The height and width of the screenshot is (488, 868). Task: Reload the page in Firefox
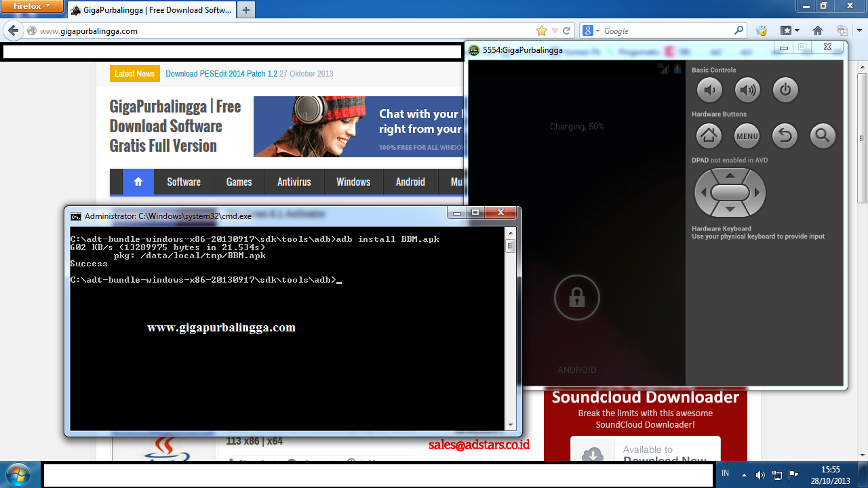point(567,30)
